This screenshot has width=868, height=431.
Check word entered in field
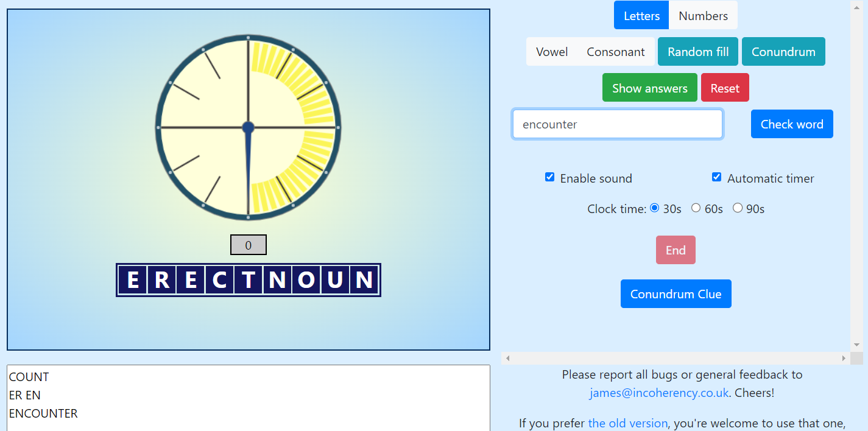point(792,124)
